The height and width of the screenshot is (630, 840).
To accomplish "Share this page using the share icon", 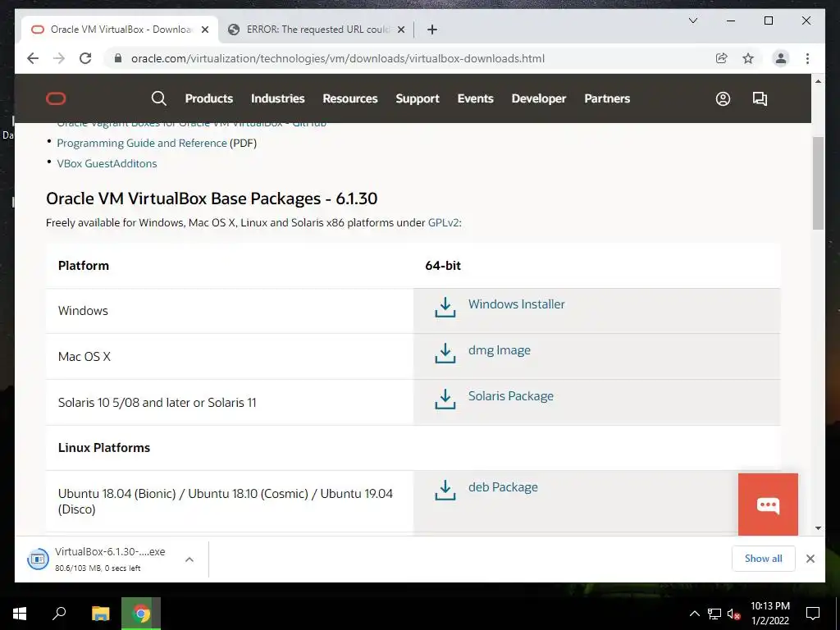I will pos(722,58).
